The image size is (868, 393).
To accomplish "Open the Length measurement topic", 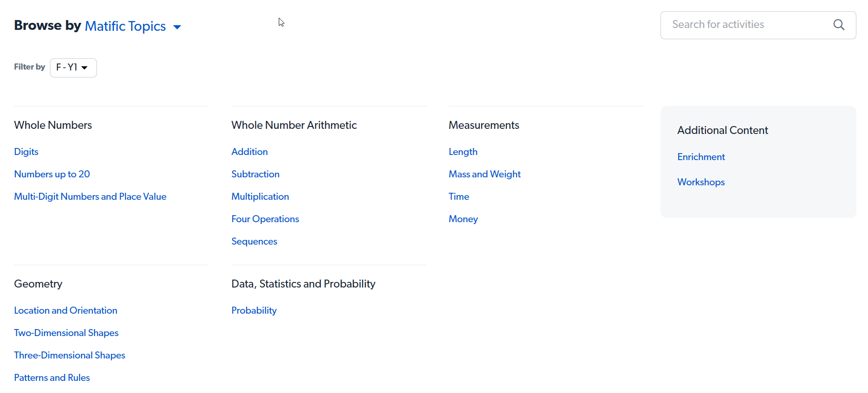I will (x=463, y=152).
